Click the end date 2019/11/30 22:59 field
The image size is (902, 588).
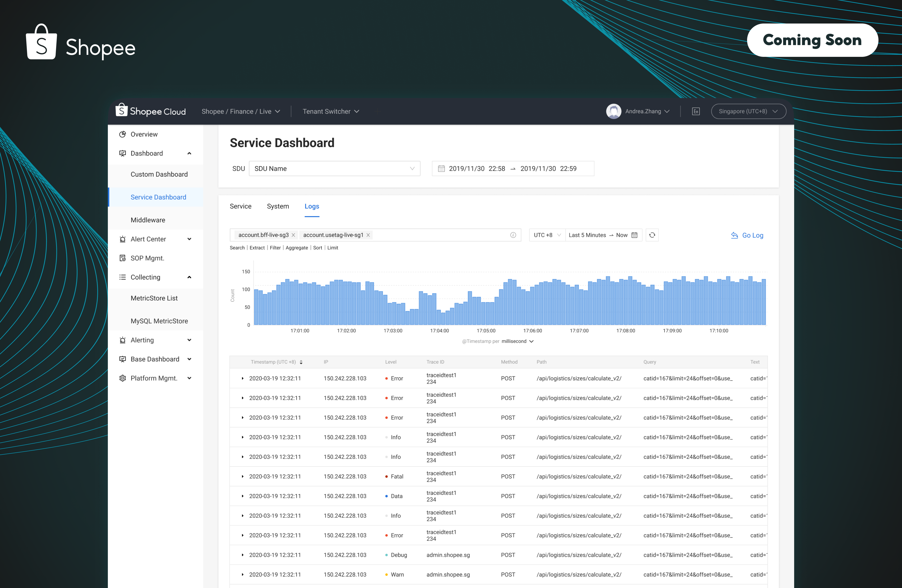548,169
